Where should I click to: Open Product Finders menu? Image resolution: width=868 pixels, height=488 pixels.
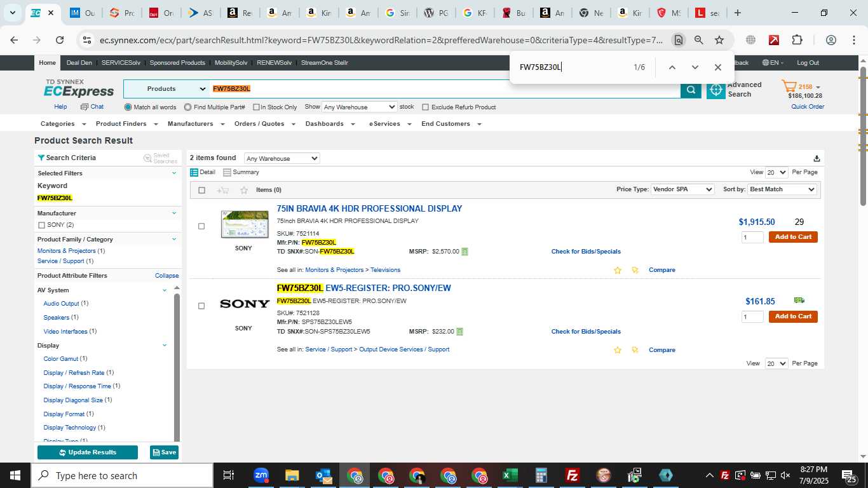(x=126, y=124)
